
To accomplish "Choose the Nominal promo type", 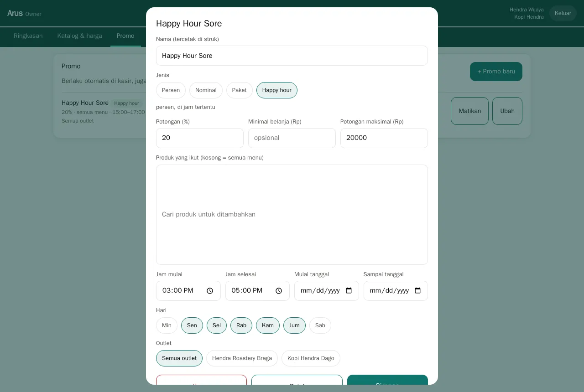I will (x=206, y=90).
